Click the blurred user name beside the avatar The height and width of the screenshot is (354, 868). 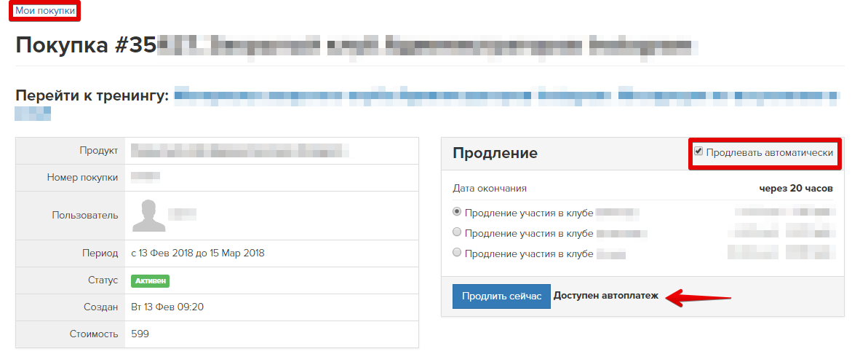point(183,214)
